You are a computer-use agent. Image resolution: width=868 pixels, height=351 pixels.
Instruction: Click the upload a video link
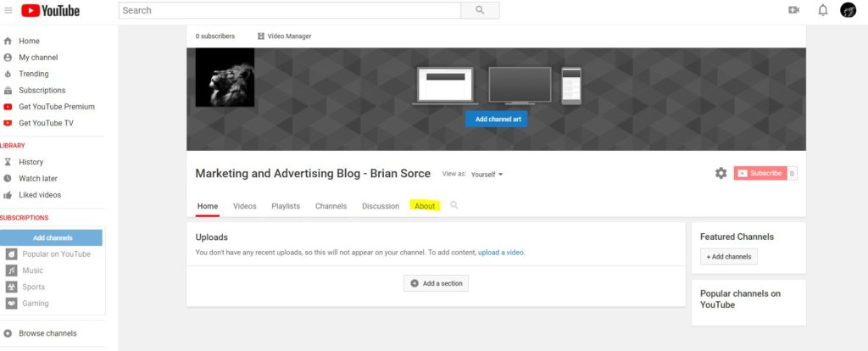coord(501,253)
